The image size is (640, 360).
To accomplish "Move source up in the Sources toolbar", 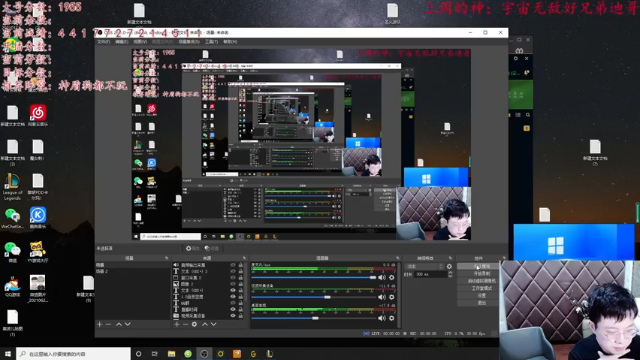I will click(204, 324).
